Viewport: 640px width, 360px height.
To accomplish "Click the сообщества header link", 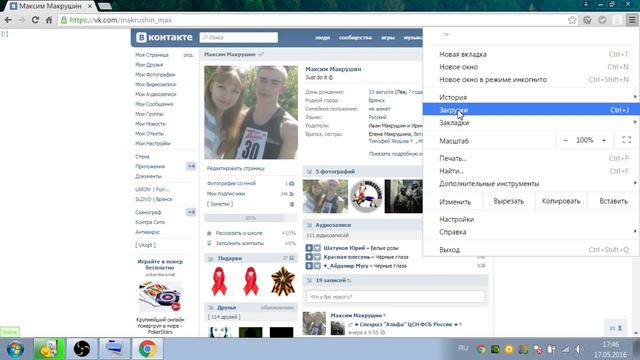I will coord(355,37).
